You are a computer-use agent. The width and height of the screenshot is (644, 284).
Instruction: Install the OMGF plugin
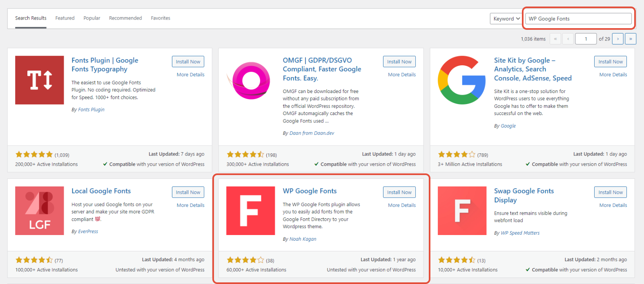pos(399,62)
